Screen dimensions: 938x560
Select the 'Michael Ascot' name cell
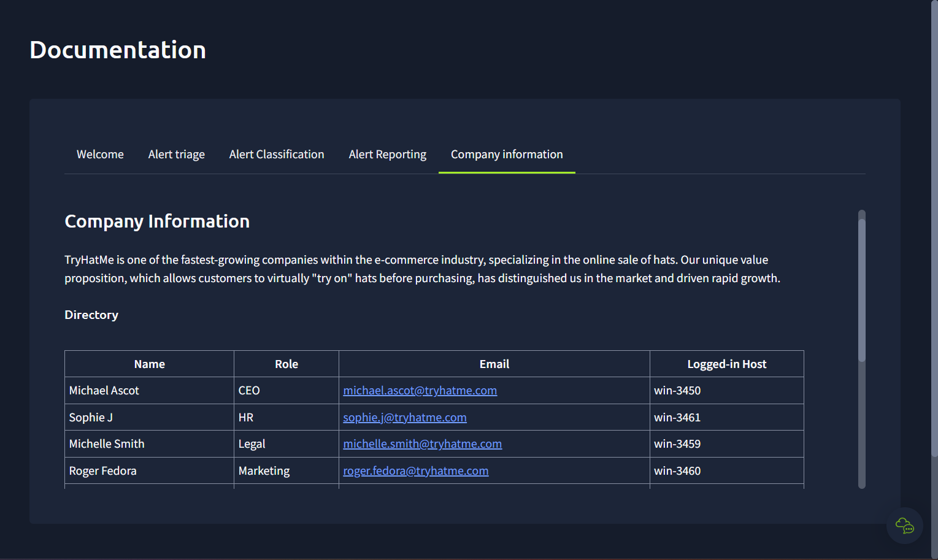pos(149,391)
